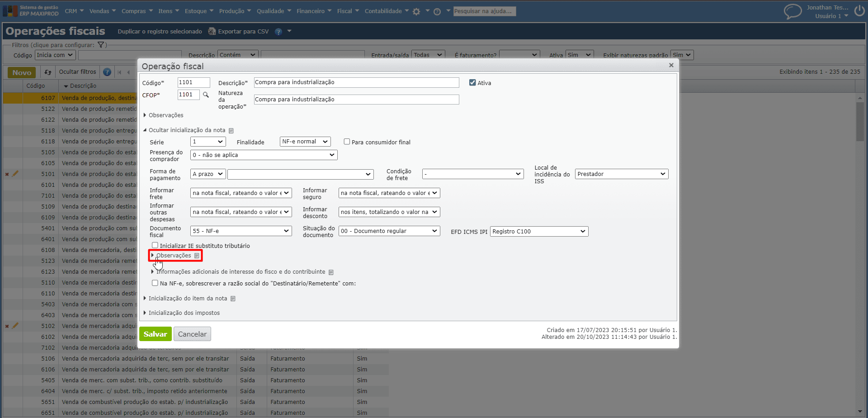Open the Documento fiscal dropdown
The image size is (868, 418).
241,231
